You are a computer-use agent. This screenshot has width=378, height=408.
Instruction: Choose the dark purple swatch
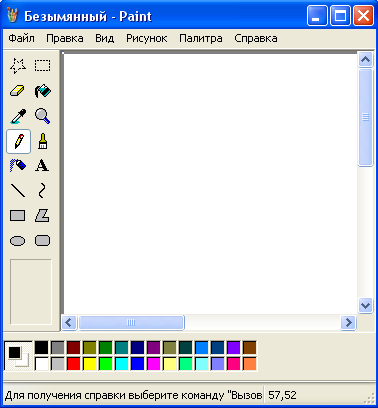pos(154,348)
